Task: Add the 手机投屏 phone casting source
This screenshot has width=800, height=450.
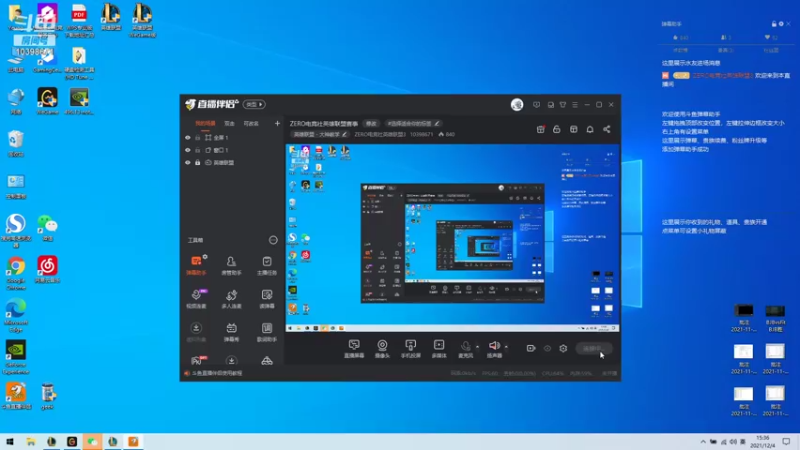Action: pyautogui.click(x=410, y=349)
